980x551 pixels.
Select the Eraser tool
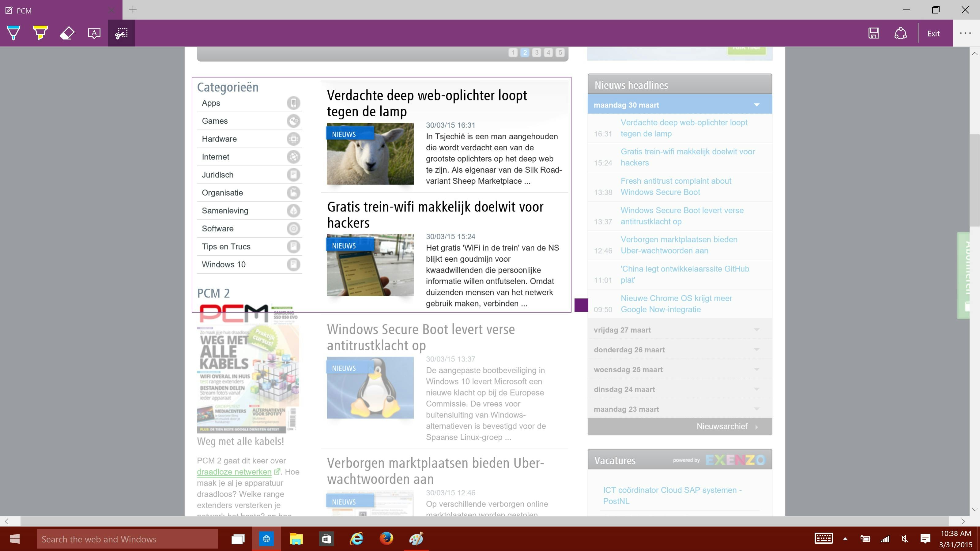click(67, 33)
